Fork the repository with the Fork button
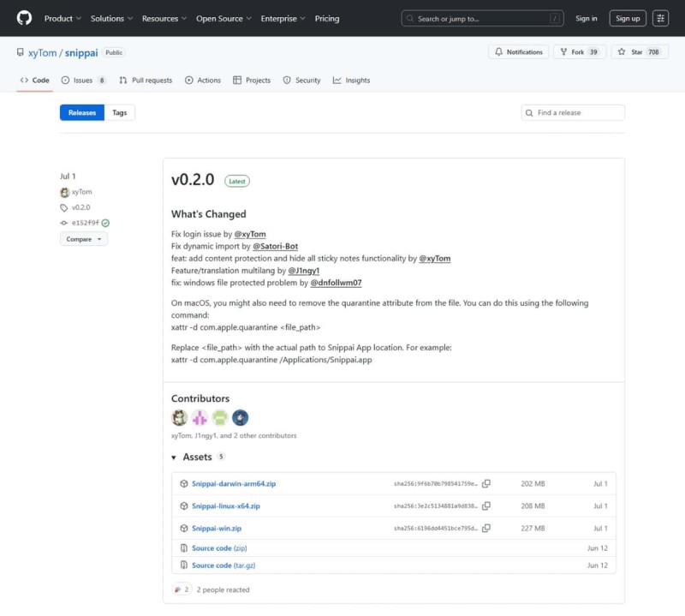This screenshot has height=616, width=685. pos(580,52)
